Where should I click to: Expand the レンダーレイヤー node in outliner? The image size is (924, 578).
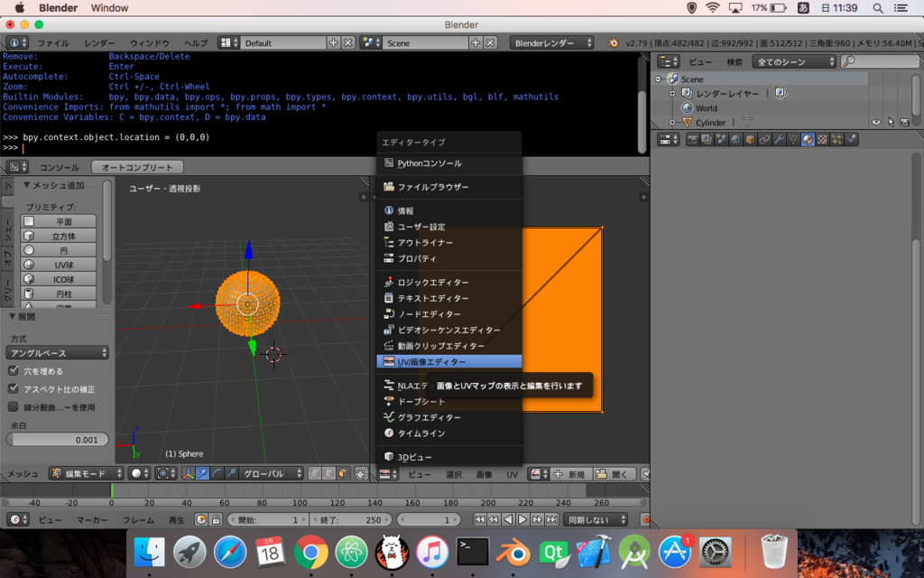(672, 93)
